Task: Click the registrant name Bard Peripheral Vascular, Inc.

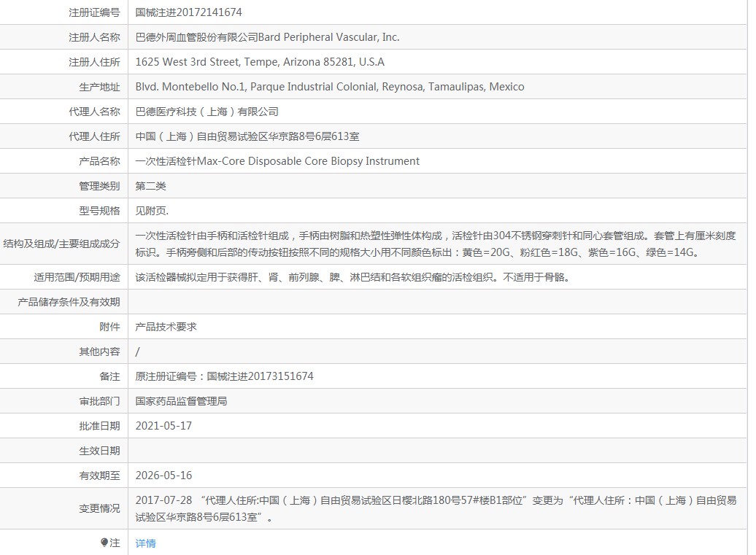Action: click(329, 37)
